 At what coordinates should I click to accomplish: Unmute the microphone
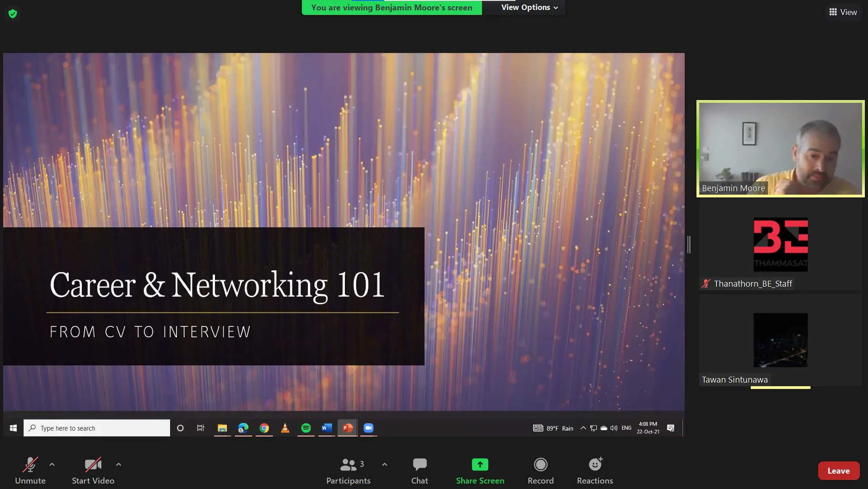[30, 470]
